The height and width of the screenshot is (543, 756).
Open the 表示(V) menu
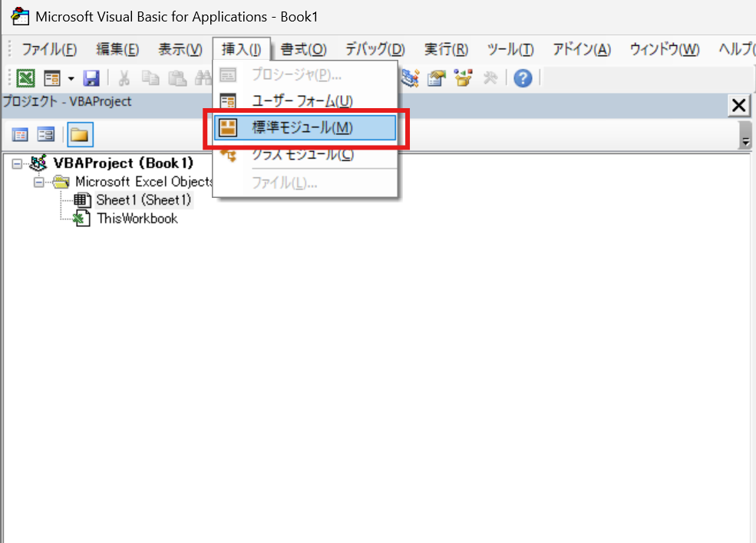[x=180, y=49]
